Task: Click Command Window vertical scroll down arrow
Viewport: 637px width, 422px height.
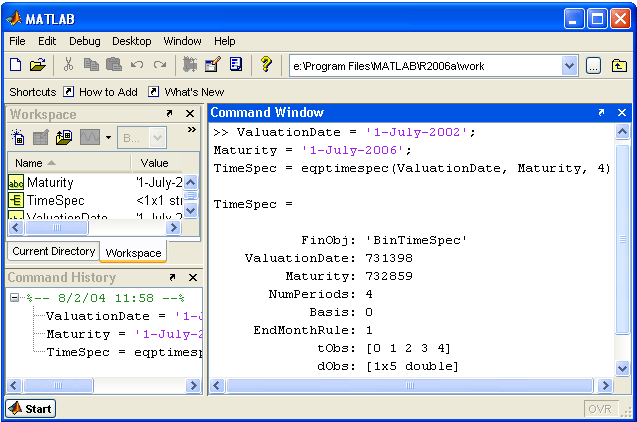Action: (622, 368)
